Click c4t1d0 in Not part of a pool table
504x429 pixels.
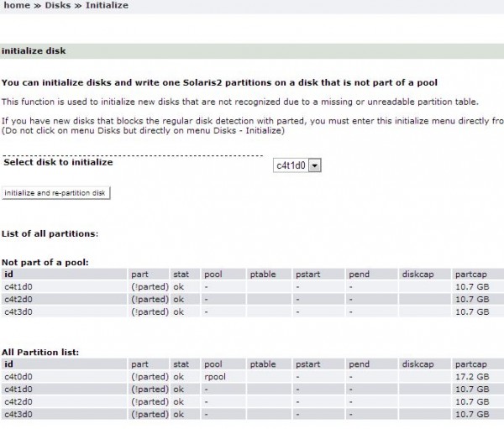[18, 286]
